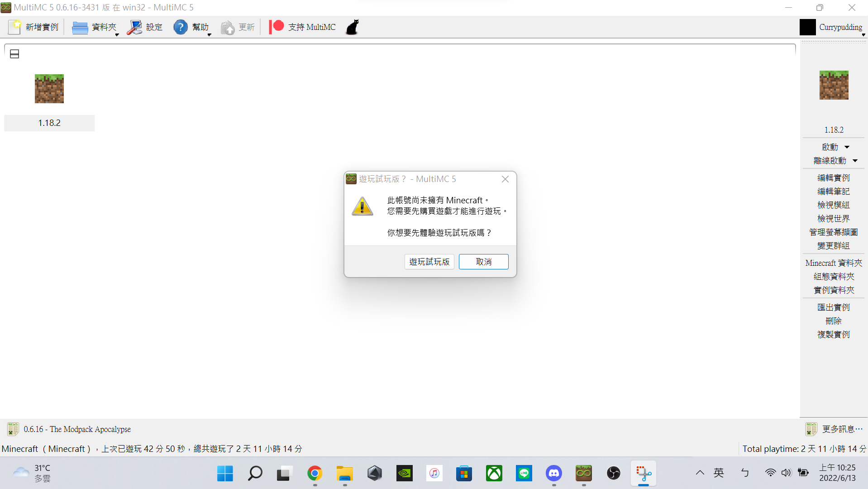Open OBS Studio from the taskbar
868x489 pixels.
click(x=614, y=474)
